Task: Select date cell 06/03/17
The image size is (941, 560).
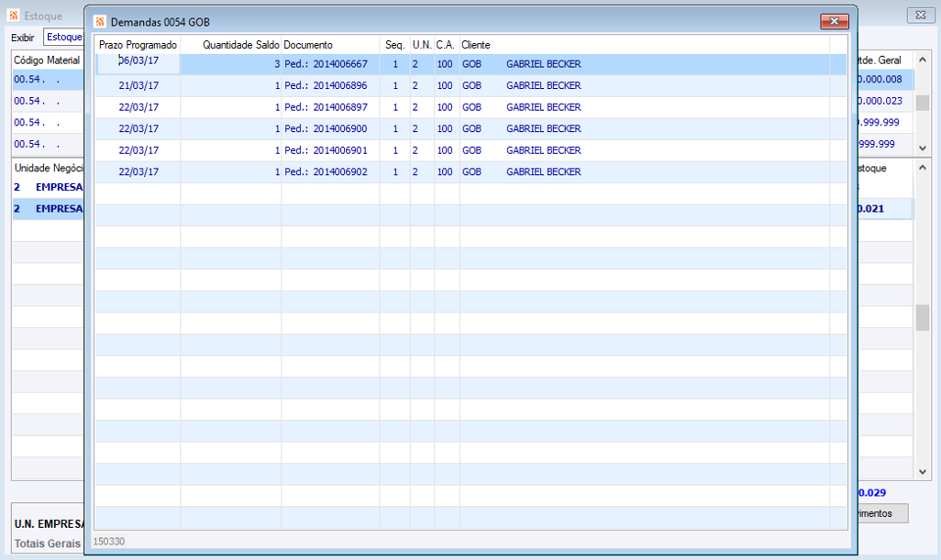Action: pyautogui.click(x=138, y=61)
